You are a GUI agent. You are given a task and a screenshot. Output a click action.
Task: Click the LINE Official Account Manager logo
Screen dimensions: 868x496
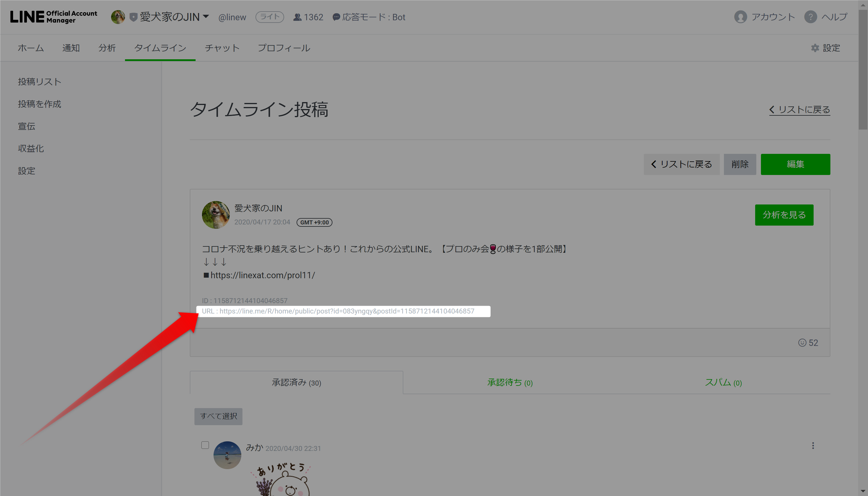coord(54,17)
